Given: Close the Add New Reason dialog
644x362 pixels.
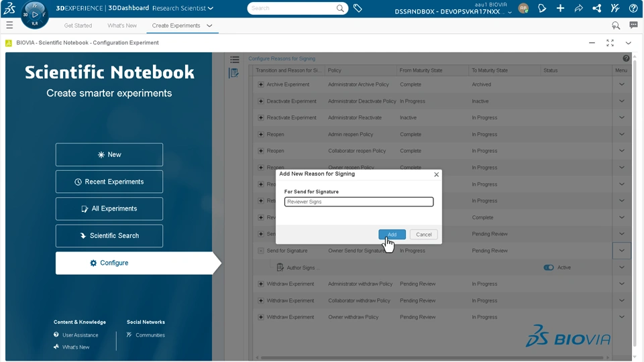Looking at the screenshot, I should click(436, 174).
